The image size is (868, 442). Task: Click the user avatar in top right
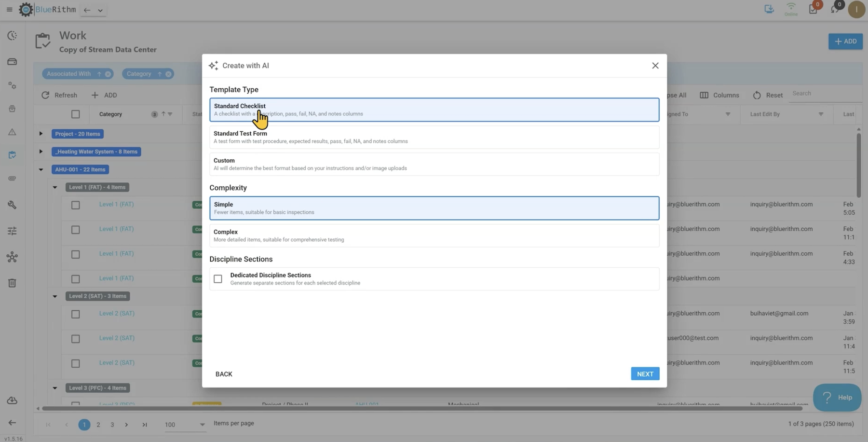pyautogui.click(x=856, y=10)
